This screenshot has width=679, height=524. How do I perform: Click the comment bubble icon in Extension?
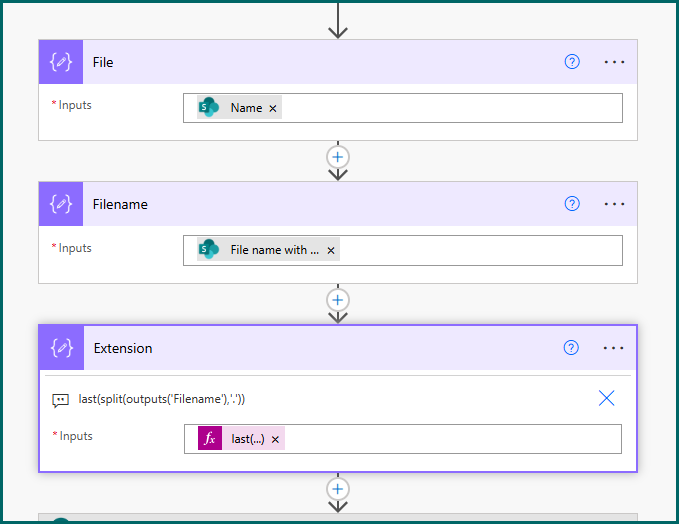click(x=60, y=400)
